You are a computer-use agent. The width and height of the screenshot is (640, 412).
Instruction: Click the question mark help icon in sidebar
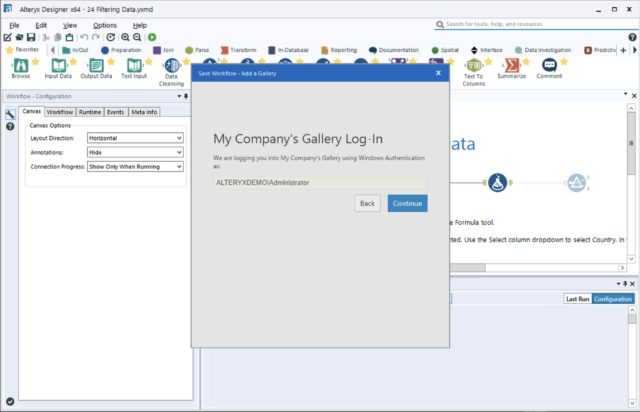click(x=10, y=127)
